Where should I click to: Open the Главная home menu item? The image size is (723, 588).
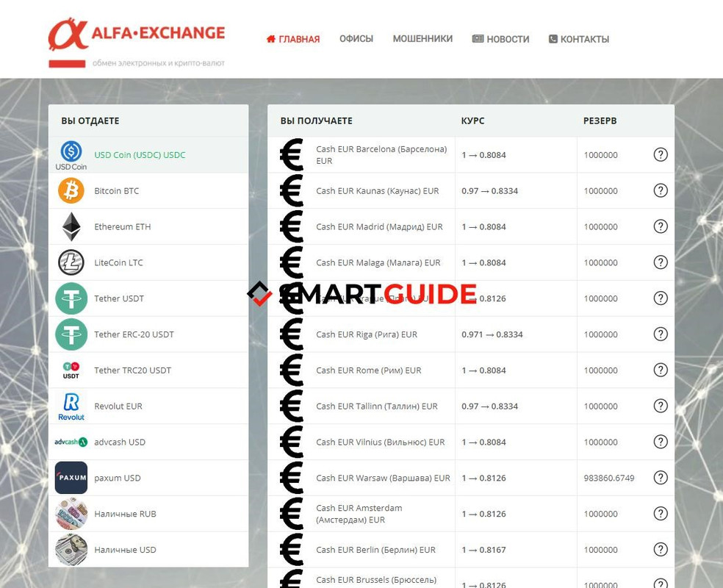click(x=293, y=39)
